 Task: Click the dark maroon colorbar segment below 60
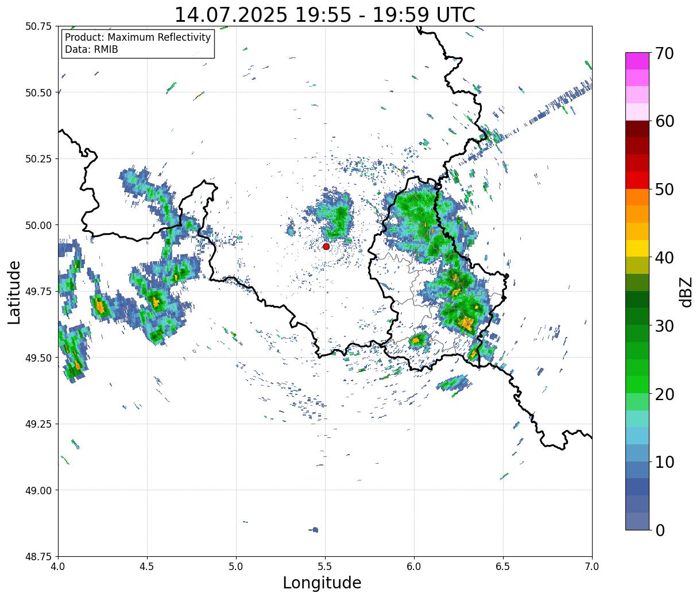click(637, 129)
